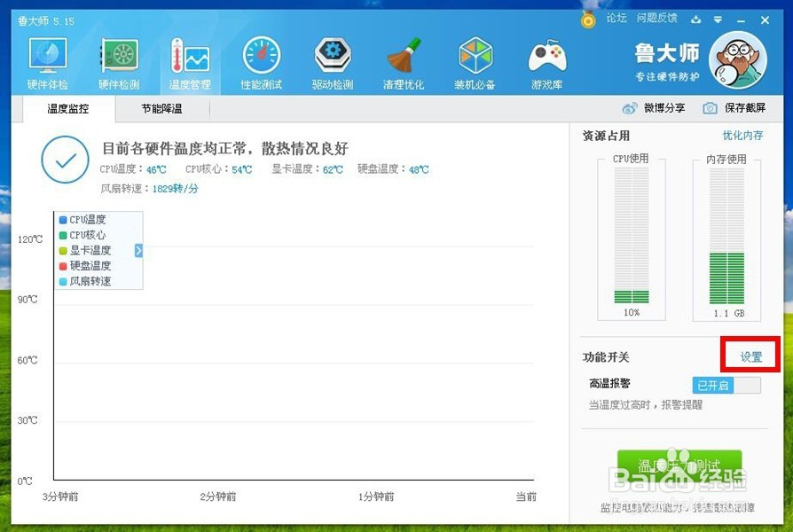793x532 pixels.
Task: Toggle 高温报警 已开启 switch
Action: point(726,386)
